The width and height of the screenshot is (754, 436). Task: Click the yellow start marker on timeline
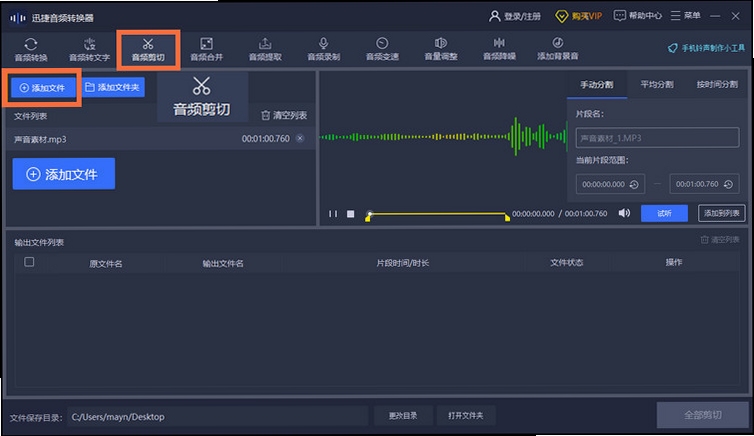coord(368,218)
